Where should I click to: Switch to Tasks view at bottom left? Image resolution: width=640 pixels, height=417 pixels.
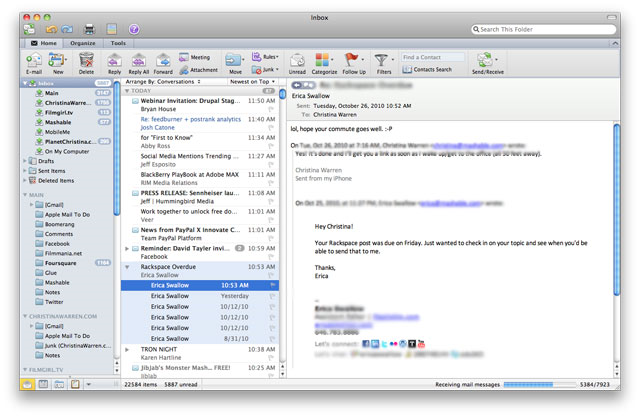(75, 384)
